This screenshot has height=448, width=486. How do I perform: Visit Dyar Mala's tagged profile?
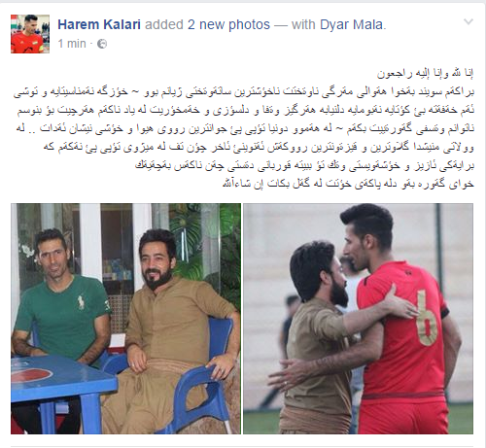click(x=352, y=24)
